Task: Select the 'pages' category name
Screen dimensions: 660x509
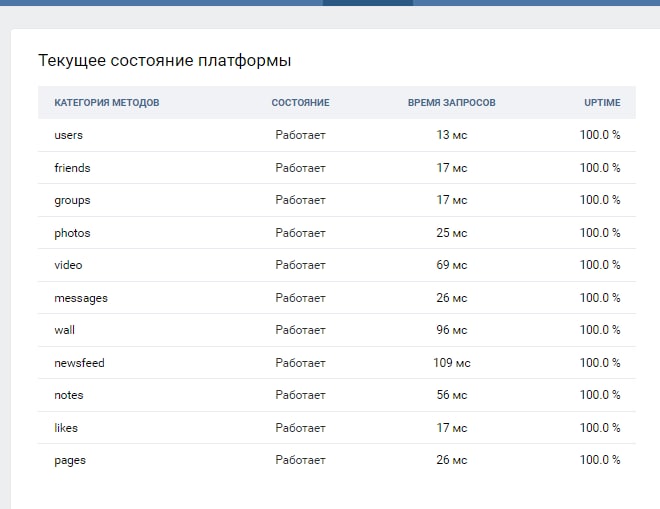Action: point(70,461)
